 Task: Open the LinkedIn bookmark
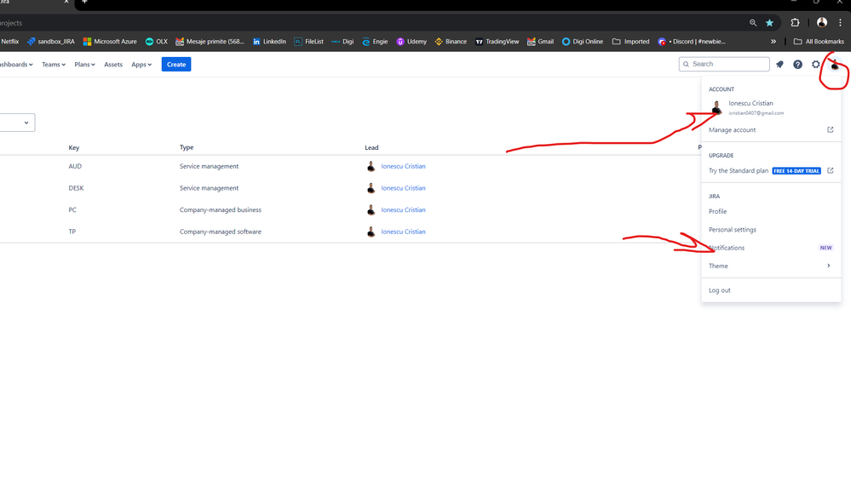click(269, 41)
